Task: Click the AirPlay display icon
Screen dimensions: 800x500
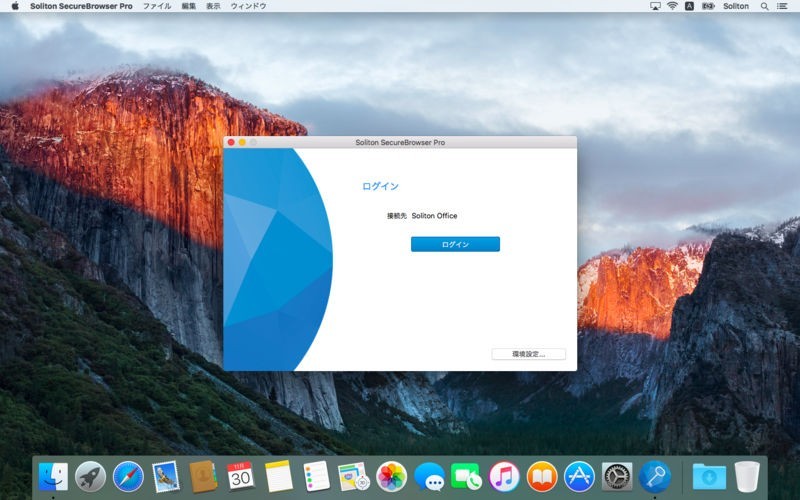Action: [x=655, y=6]
